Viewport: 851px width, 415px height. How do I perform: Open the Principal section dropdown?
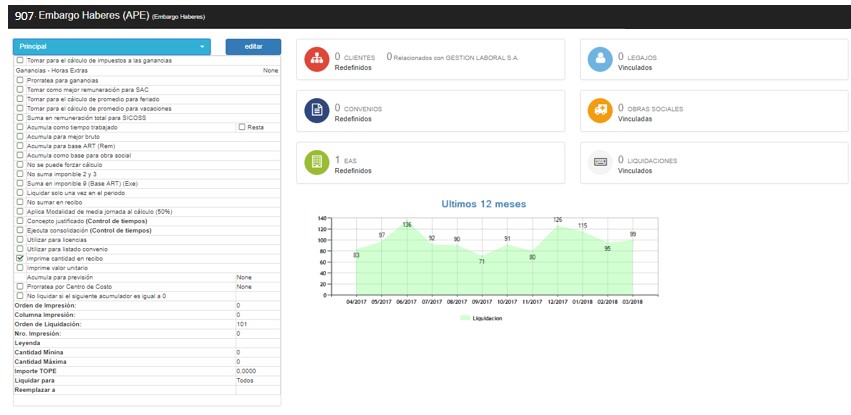click(x=112, y=47)
